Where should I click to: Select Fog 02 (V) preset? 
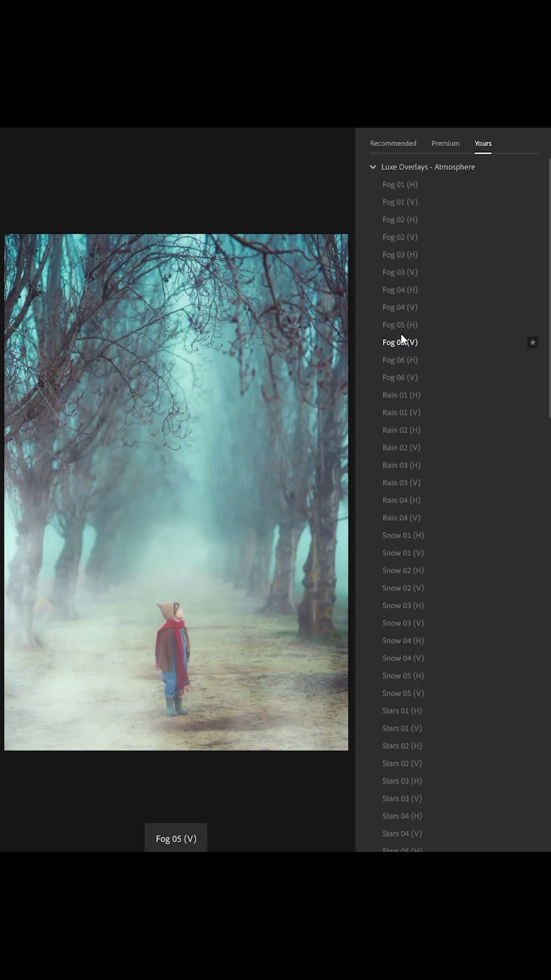[x=400, y=237]
